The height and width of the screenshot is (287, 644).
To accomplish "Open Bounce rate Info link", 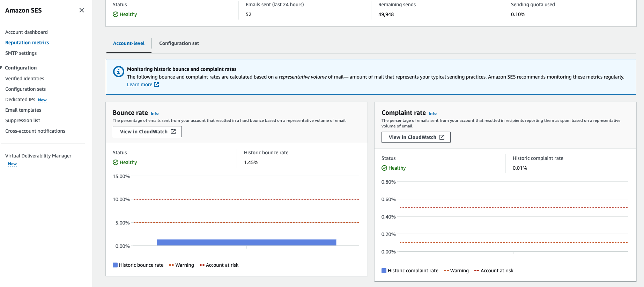I will [x=155, y=113].
